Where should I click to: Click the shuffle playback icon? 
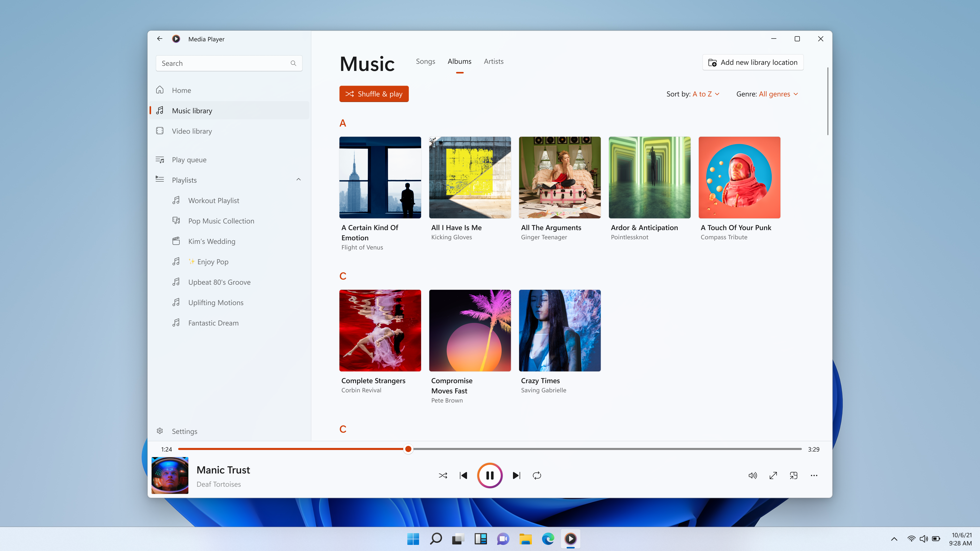pyautogui.click(x=443, y=475)
